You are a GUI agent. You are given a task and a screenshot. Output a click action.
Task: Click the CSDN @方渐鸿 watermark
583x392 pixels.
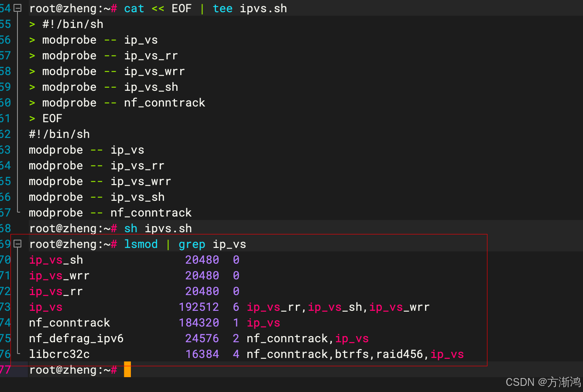point(543,382)
